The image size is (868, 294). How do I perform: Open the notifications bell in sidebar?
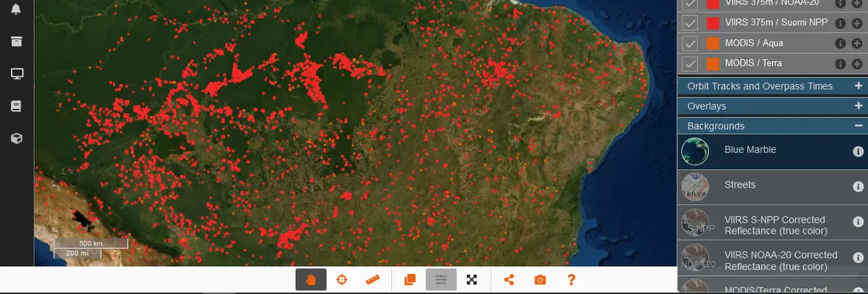16,9
